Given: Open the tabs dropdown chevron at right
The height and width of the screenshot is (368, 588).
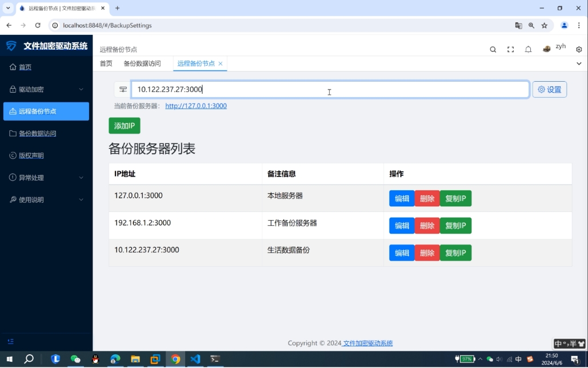Looking at the screenshot, I should pos(578,63).
